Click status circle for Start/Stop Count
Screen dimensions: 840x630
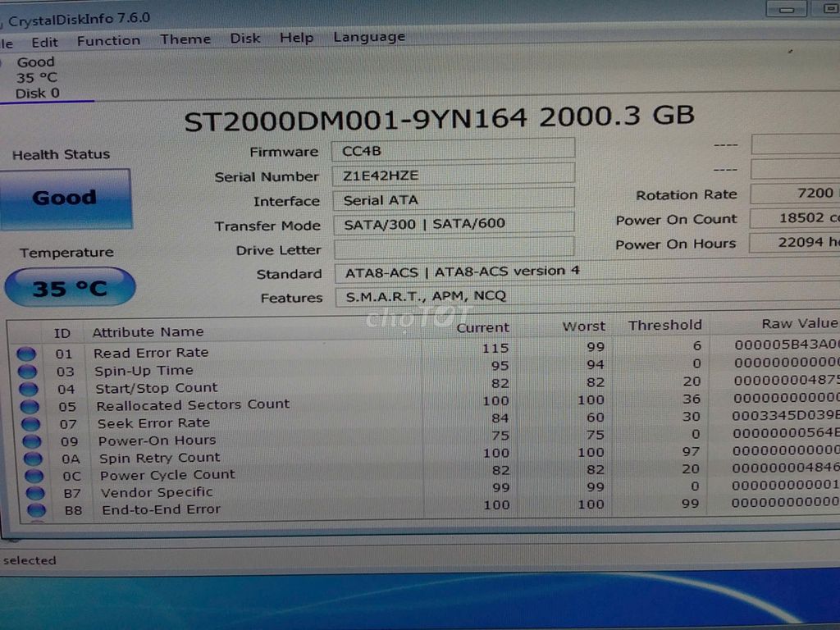tap(29, 390)
